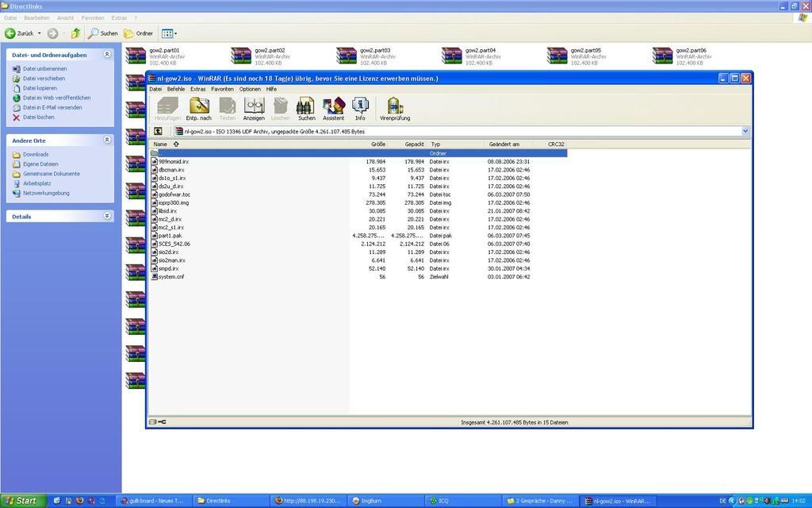Open WinRAR Befehle menu
Screen dimensions: 812x508
click(176, 89)
